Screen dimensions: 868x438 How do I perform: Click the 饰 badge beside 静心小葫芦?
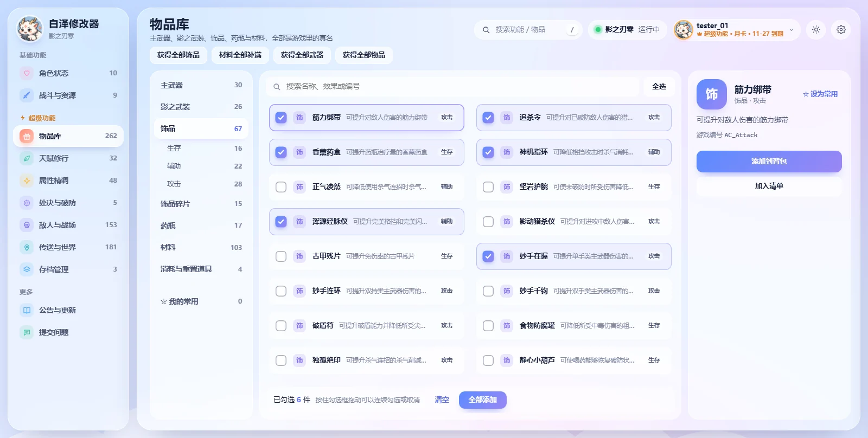507,360
